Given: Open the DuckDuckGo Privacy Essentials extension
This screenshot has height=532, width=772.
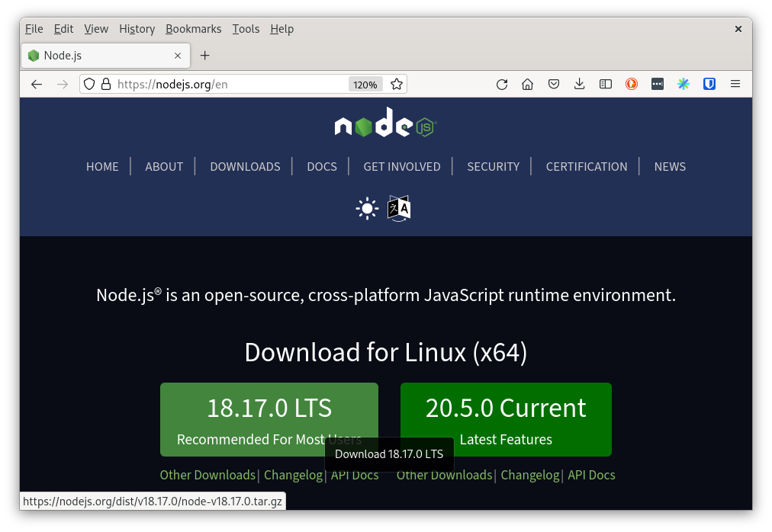Looking at the screenshot, I should click(632, 84).
